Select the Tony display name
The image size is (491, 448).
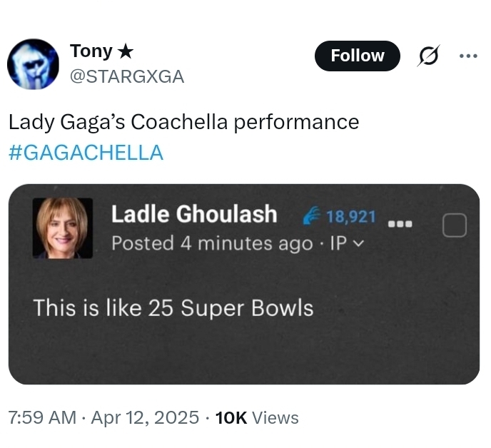(x=91, y=51)
